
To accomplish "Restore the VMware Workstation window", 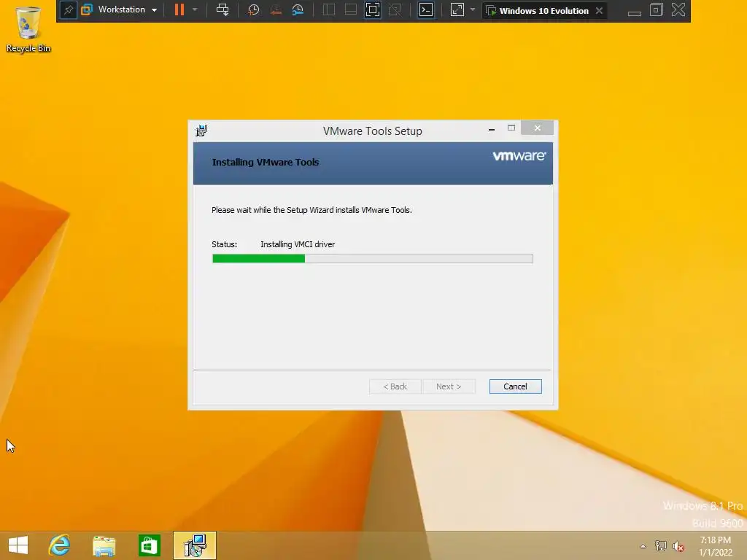I will 657,10.
